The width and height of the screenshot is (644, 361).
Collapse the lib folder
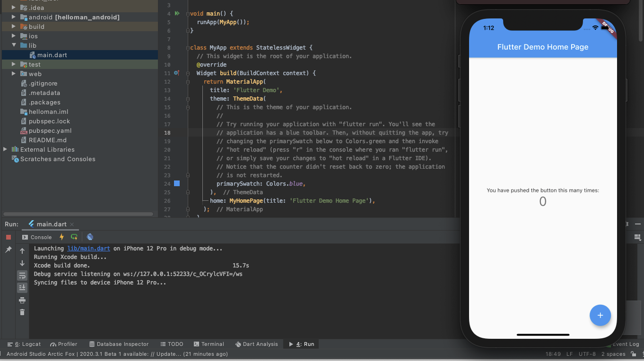tap(14, 46)
